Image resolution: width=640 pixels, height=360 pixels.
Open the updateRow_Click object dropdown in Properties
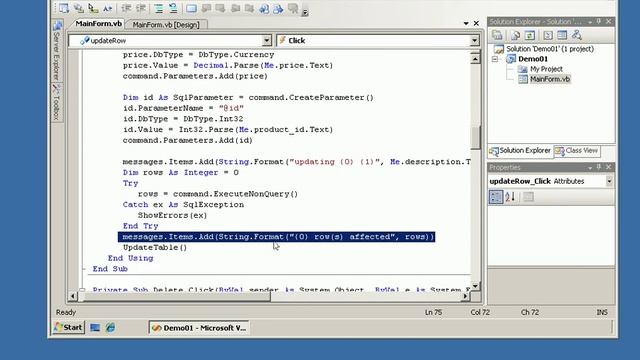pyautogui.click(x=609, y=181)
